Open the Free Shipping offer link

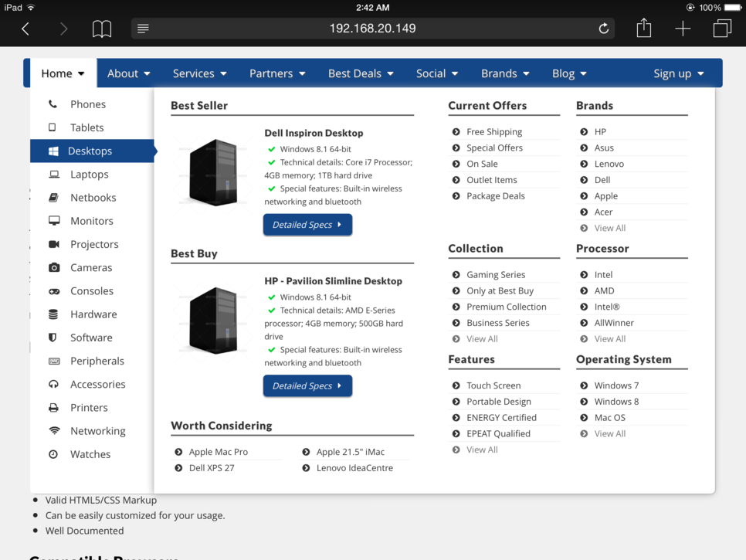coord(493,132)
